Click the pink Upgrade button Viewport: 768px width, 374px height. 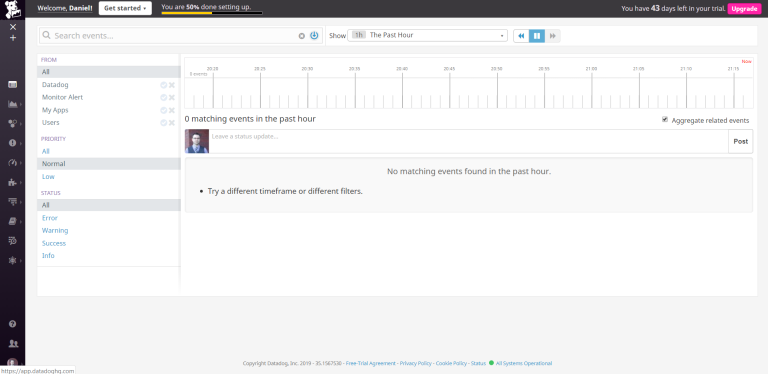click(744, 8)
